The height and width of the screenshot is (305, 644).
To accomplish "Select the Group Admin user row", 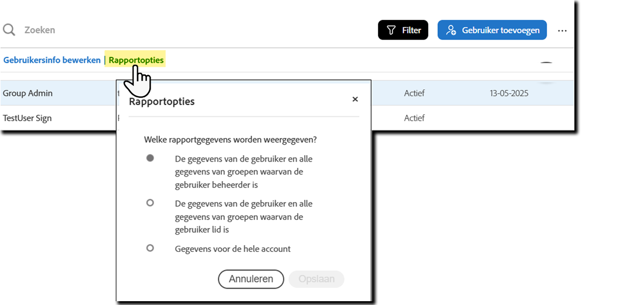I will [28, 93].
